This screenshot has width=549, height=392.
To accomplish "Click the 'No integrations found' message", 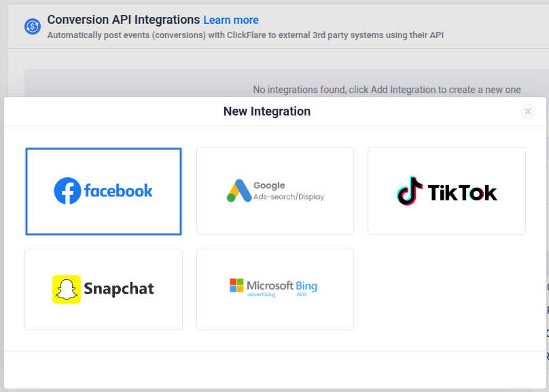I will [387, 90].
